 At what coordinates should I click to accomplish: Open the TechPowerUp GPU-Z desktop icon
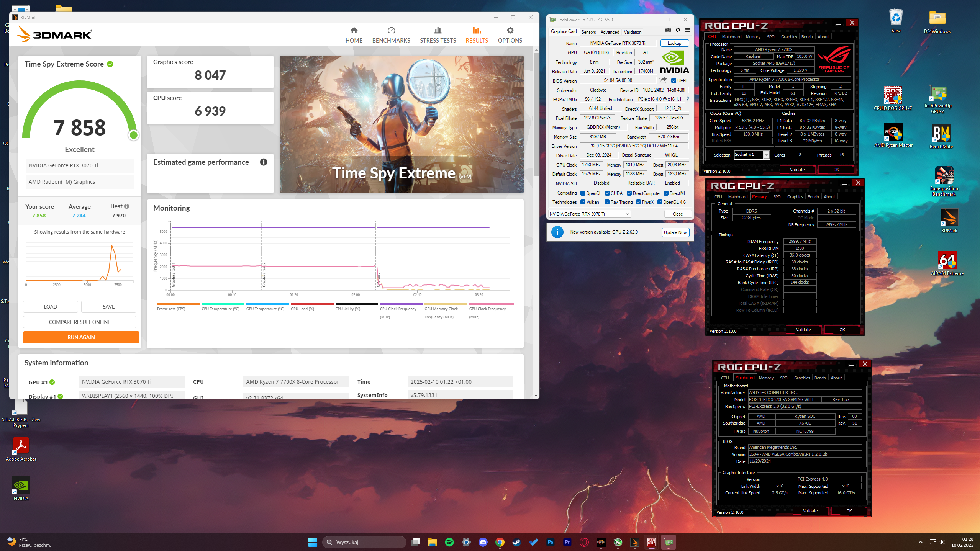click(x=937, y=99)
